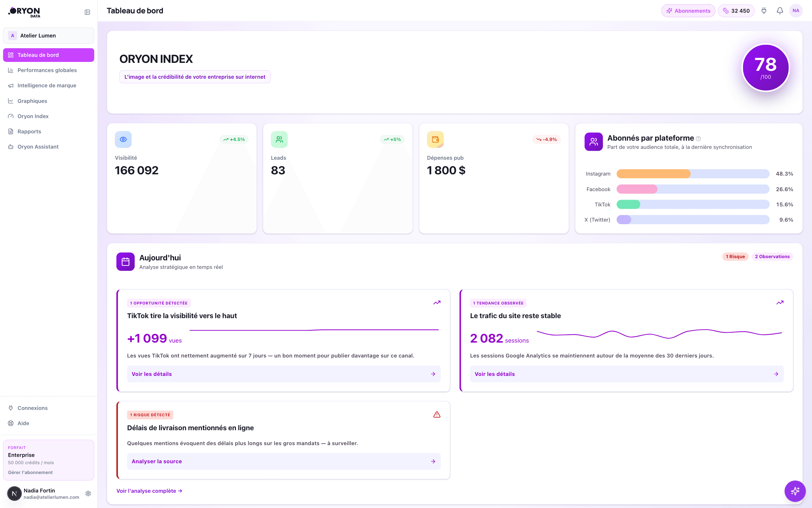This screenshot has height=508, width=812.
Task: Open Connexions in sidebar
Action: [x=49, y=408]
